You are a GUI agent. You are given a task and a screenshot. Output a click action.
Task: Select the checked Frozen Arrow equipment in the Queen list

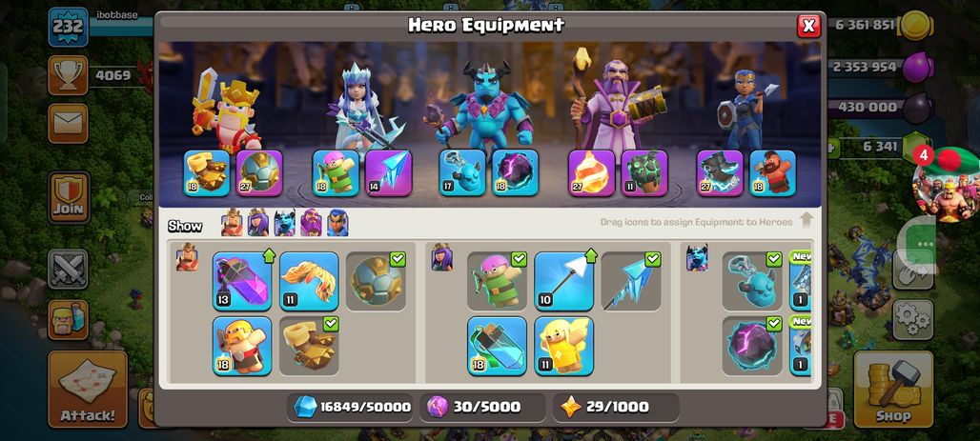tap(631, 281)
